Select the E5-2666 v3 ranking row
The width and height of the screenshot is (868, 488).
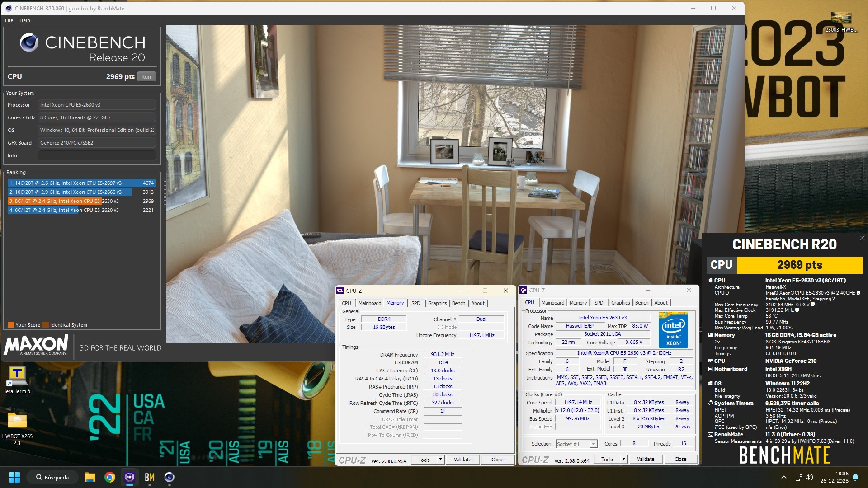coord(81,192)
